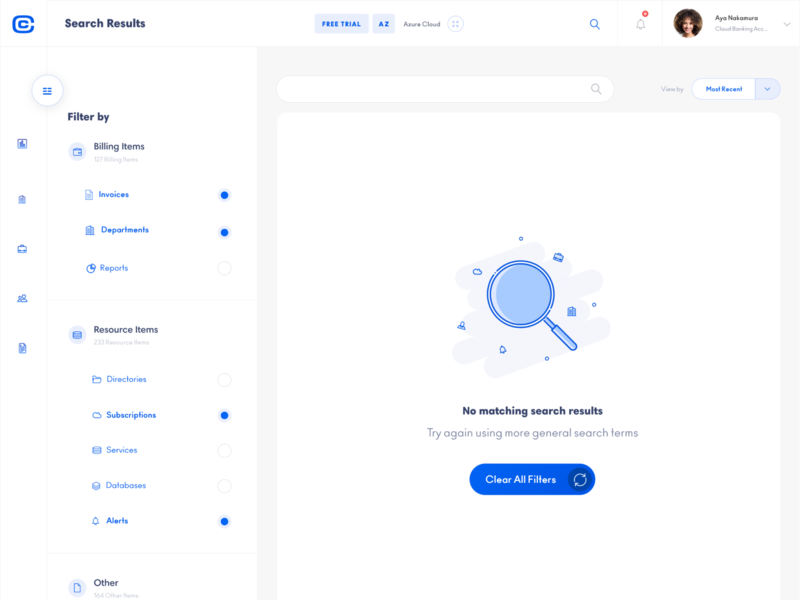The width and height of the screenshot is (800, 600).
Task: Disable the Alerts filter radio
Action: [x=224, y=521]
